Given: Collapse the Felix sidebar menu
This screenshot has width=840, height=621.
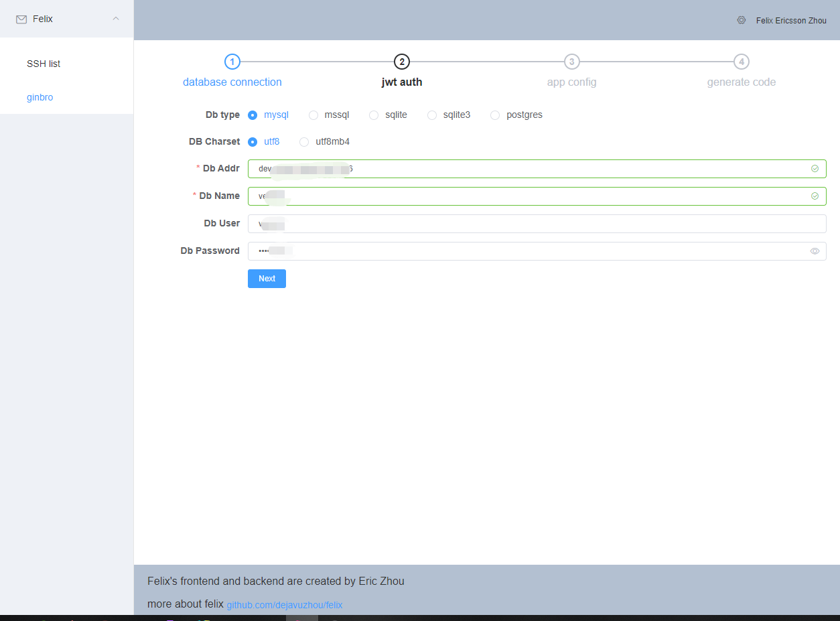Looking at the screenshot, I should click(x=116, y=19).
